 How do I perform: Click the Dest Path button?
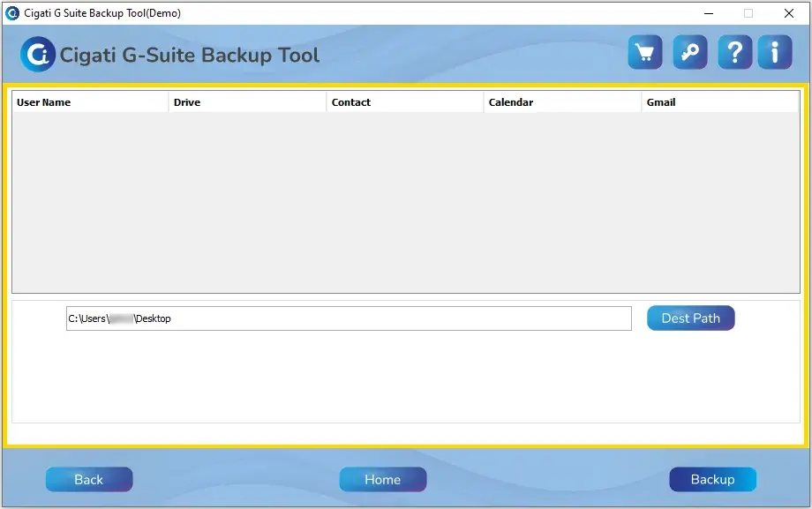691,318
